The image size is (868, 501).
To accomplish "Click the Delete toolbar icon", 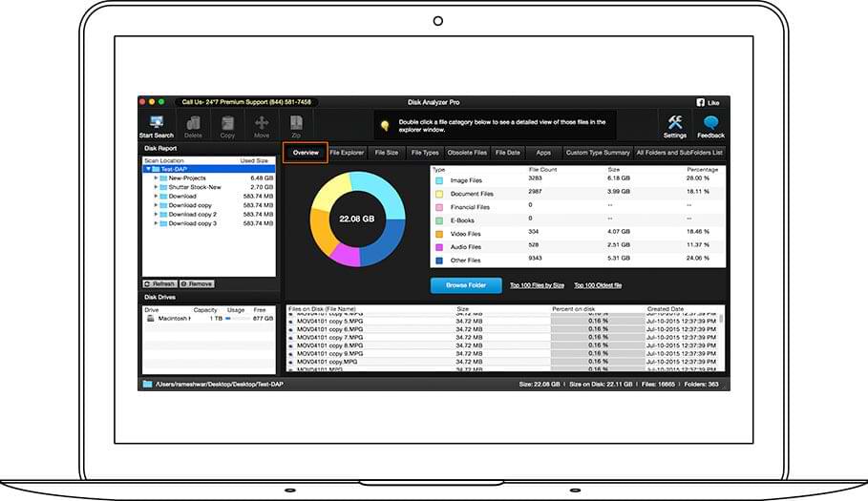I will pyautogui.click(x=193, y=123).
